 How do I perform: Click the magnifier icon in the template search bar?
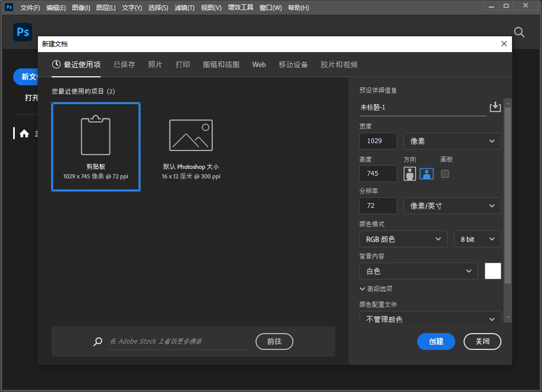point(97,341)
